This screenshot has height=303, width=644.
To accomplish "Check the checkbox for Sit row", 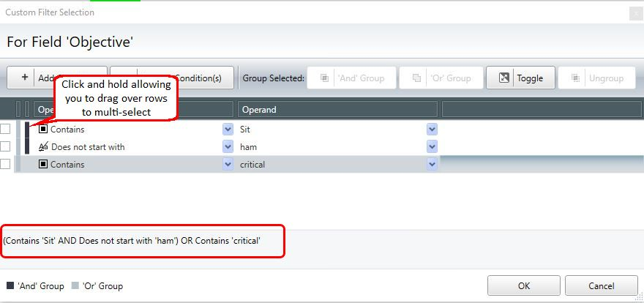I will point(5,129).
